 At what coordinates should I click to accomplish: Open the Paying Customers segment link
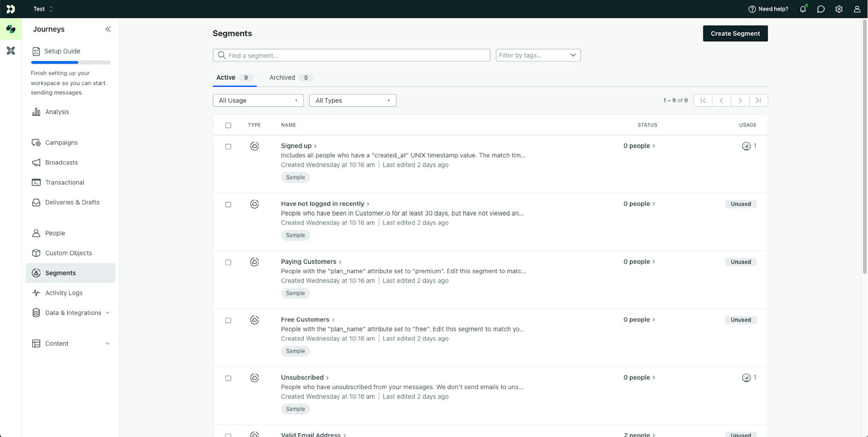point(311,262)
